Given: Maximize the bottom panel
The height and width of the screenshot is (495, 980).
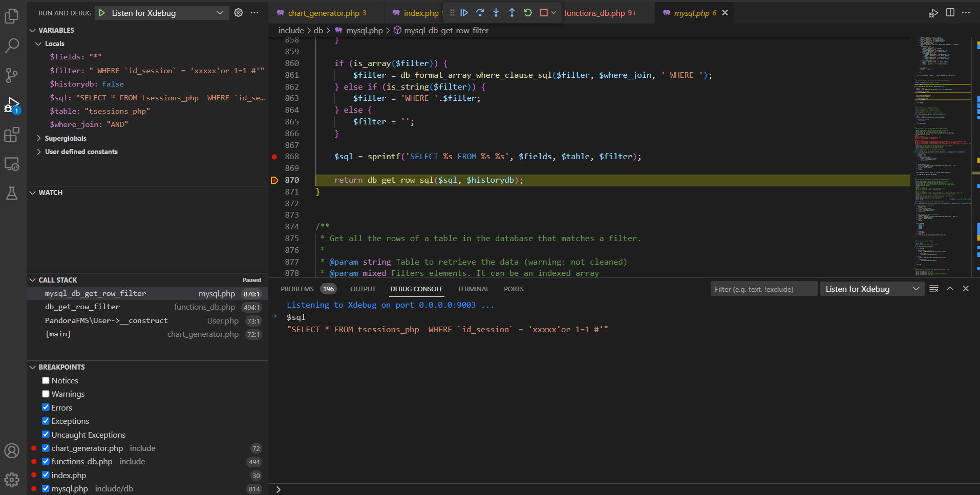Looking at the screenshot, I should click(950, 289).
